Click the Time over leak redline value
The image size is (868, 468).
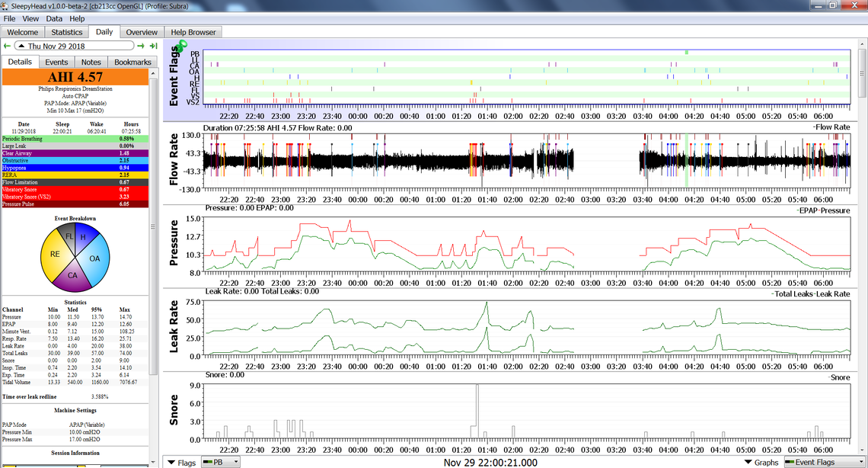click(x=100, y=396)
